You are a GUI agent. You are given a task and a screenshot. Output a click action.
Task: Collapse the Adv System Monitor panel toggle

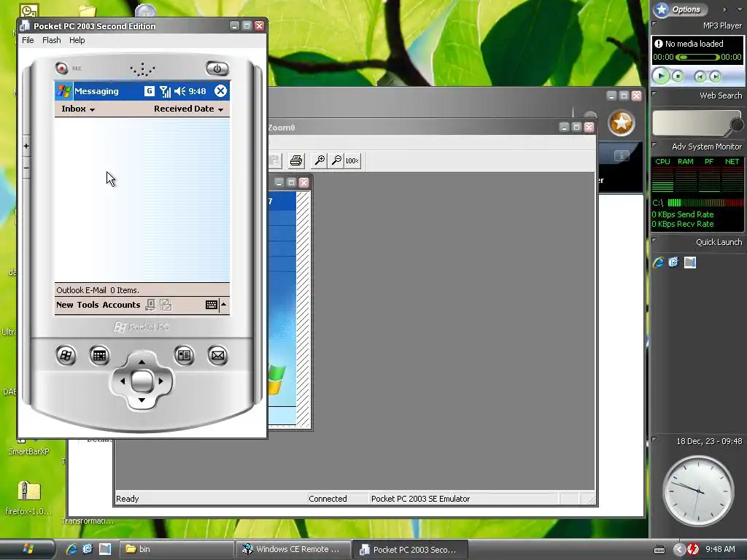coord(654,145)
